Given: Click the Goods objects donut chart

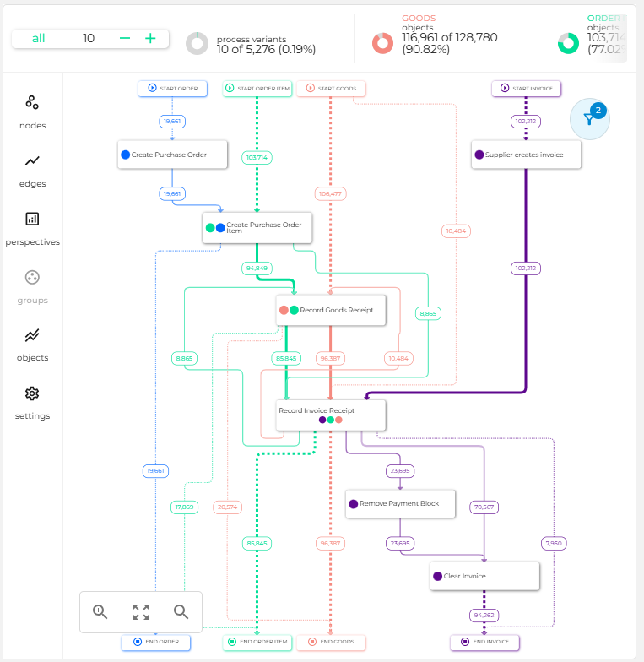Looking at the screenshot, I should tap(383, 44).
